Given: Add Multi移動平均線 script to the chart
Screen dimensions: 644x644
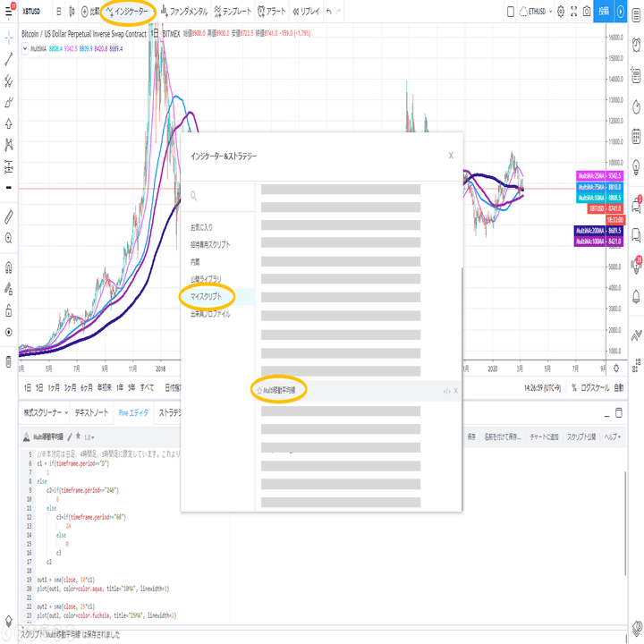Looking at the screenshot, I should pyautogui.click(x=279, y=391).
